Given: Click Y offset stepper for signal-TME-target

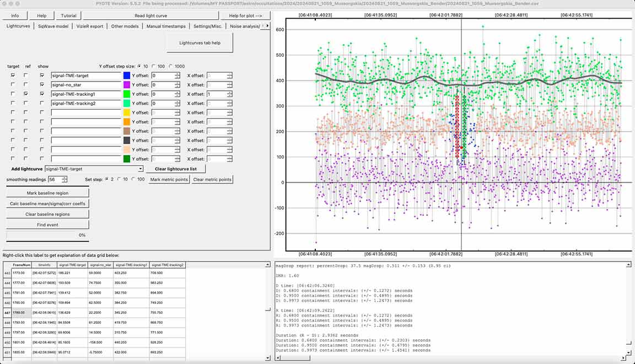Looking at the screenshot, I should (x=177, y=75).
